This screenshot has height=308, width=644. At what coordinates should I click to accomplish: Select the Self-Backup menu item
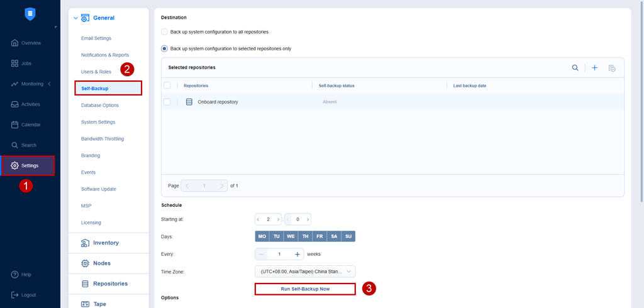pyautogui.click(x=108, y=88)
